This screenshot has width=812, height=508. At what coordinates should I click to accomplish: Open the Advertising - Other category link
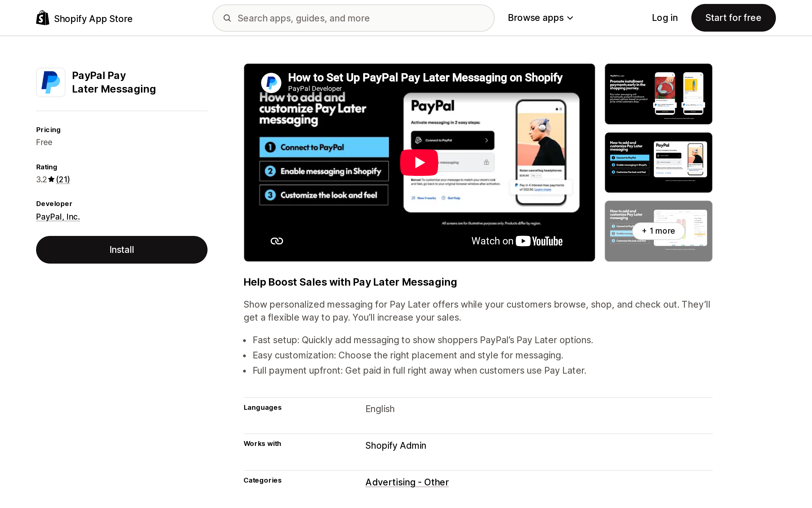pos(407,482)
